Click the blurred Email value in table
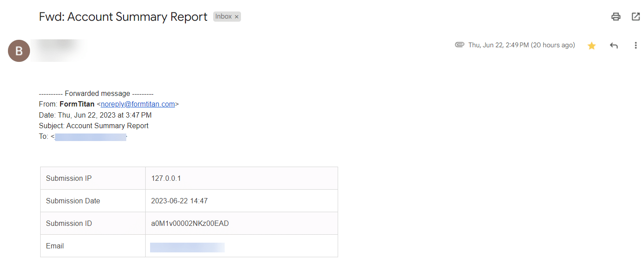644x263 pixels. coord(187,247)
